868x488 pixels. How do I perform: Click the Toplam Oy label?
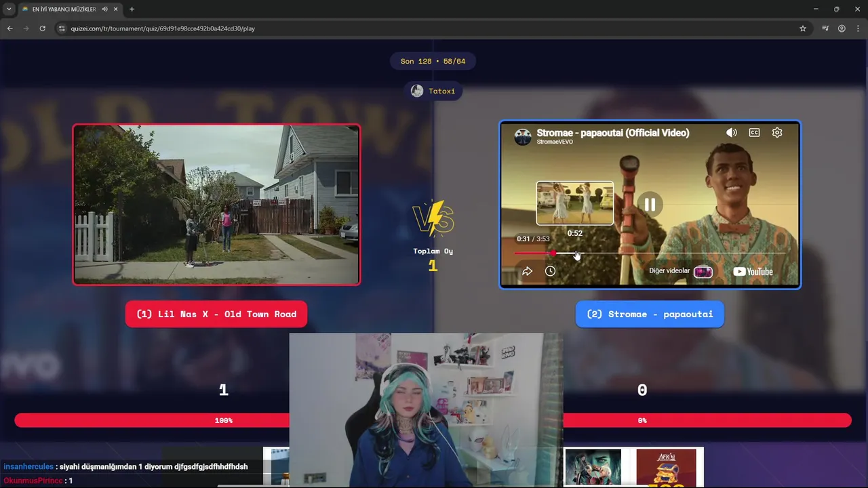pos(433,251)
